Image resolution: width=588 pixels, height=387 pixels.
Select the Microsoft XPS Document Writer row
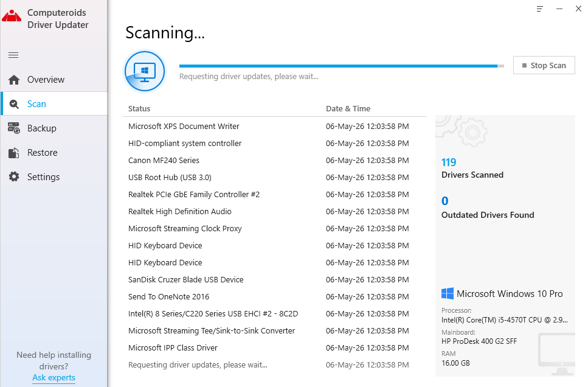coord(274,127)
